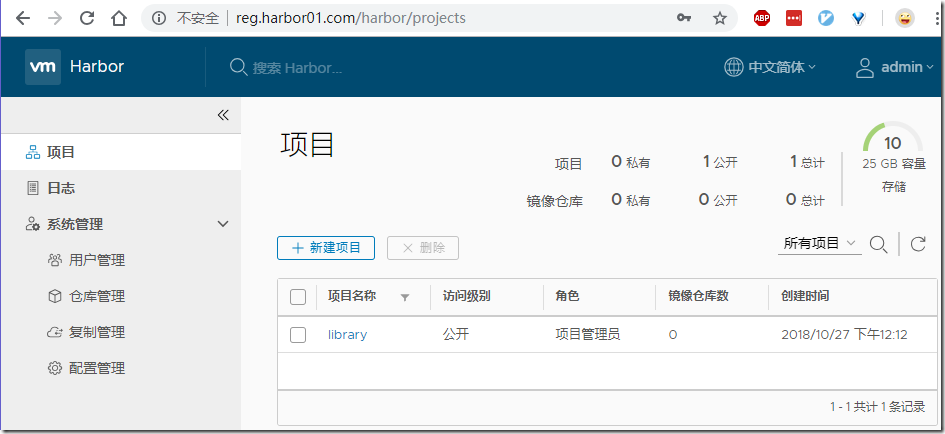945x434 pixels.
Task: Click the VMware Harbor logo icon
Action: click(x=43, y=67)
